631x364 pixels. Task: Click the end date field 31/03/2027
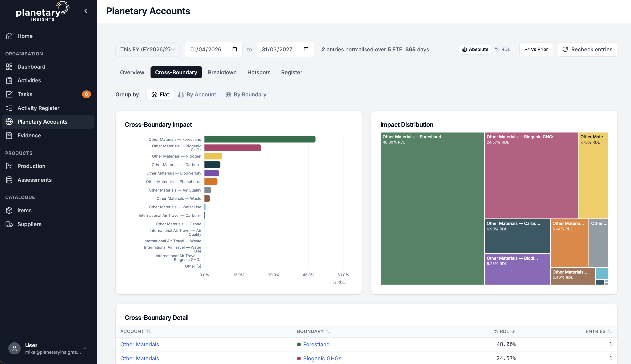[285, 49]
